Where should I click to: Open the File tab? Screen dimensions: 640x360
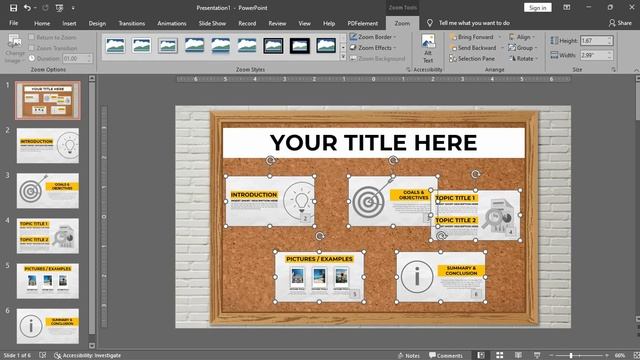click(x=13, y=23)
